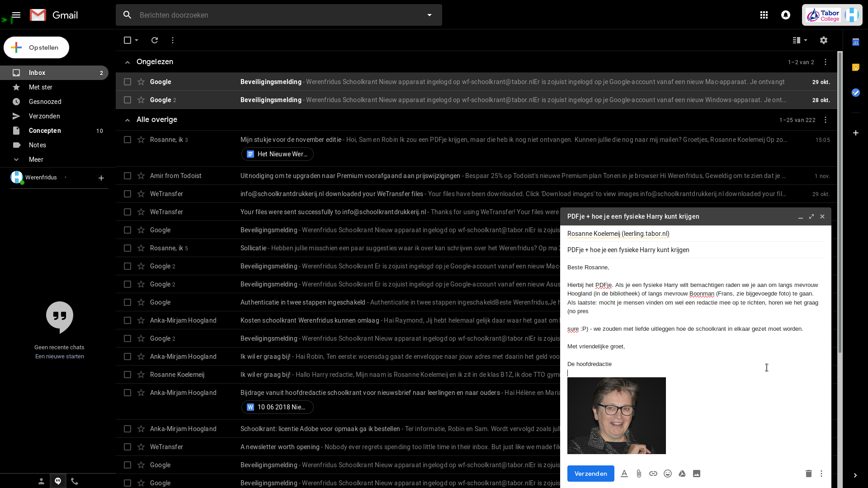
Task: Open Gmail settings gear
Action: (824, 40)
